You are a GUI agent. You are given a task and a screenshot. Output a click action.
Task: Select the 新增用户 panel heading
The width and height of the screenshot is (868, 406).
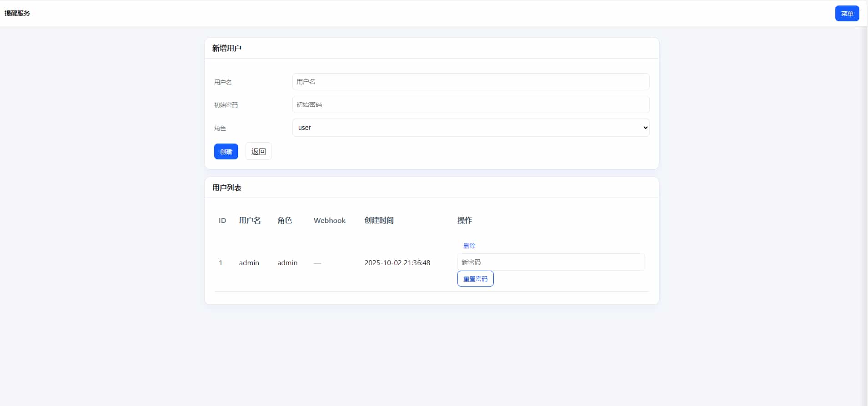(227, 48)
